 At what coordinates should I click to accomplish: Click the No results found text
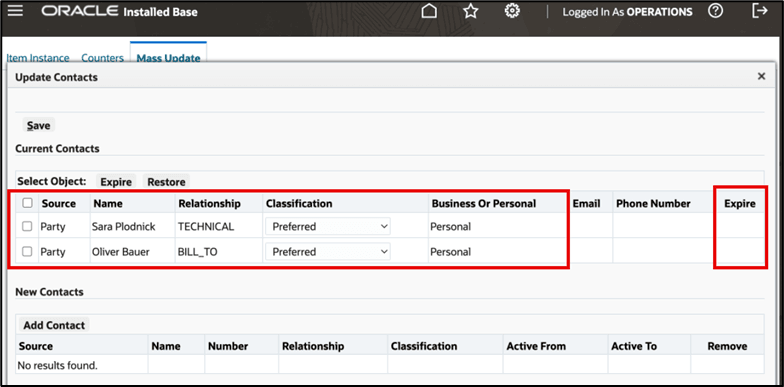click(58, 366)
